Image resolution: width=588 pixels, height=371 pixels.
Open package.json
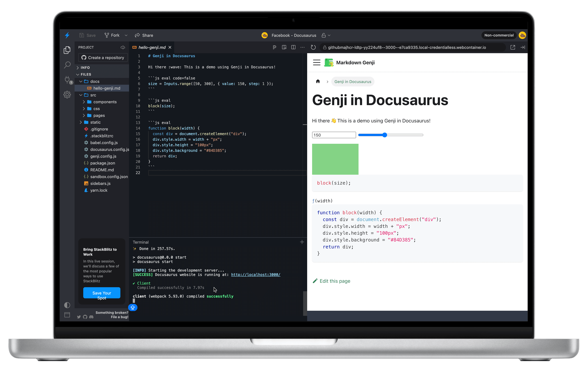(x=102, y=163)
